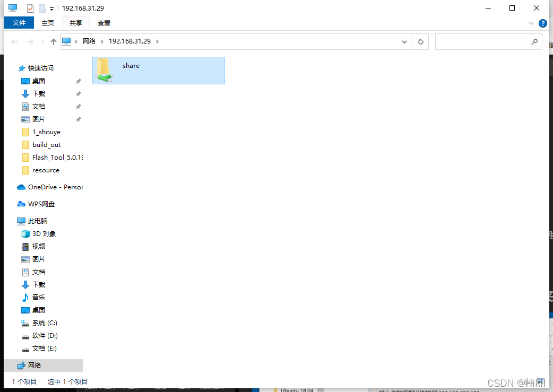The image size is (553, 392).
Task: Click the search magnifier icon
Action: pyautogui.click(x=534, y=41)
